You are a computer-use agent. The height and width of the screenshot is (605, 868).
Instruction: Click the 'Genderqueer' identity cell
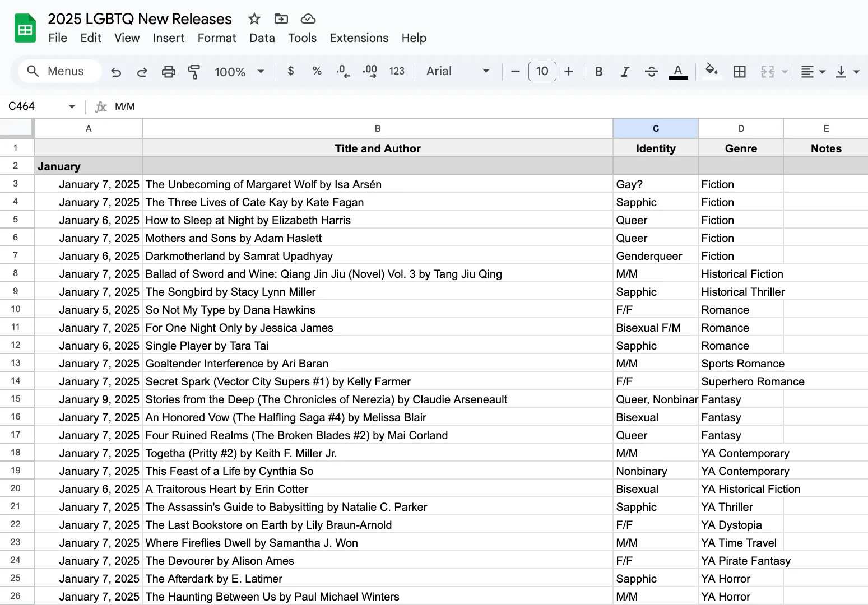[x=656, y=256]
